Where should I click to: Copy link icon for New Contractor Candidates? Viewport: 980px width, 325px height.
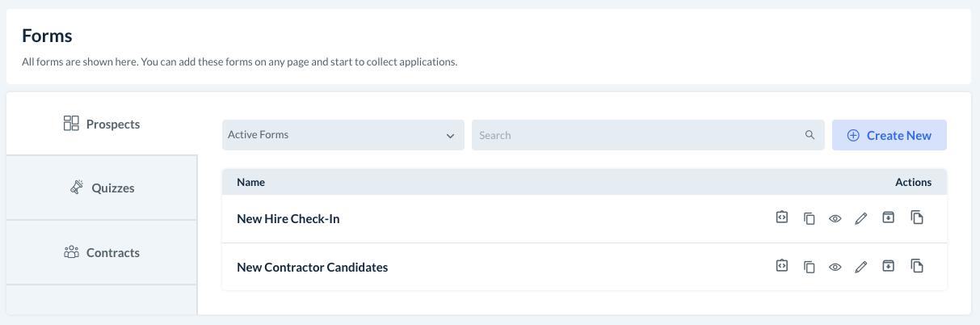click(x=809, y=267)
